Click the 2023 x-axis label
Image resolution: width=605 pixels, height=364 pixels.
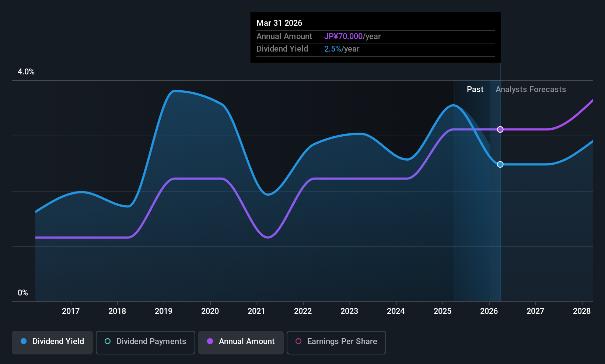click(349, 311)
